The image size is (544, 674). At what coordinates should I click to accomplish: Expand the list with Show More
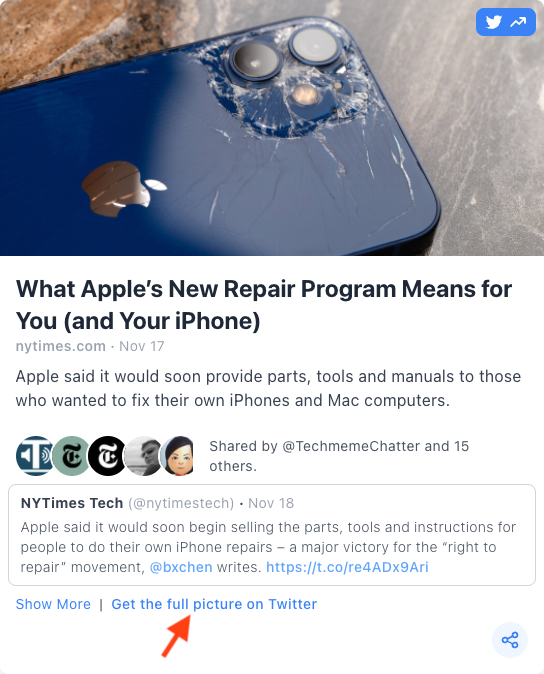(53, 604)
